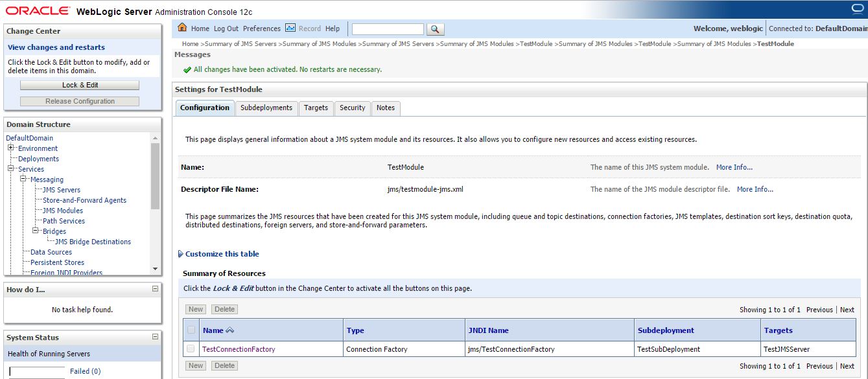Switch to the Configuration tab
The width and height of the screenshot is (868, 379).
205,108
